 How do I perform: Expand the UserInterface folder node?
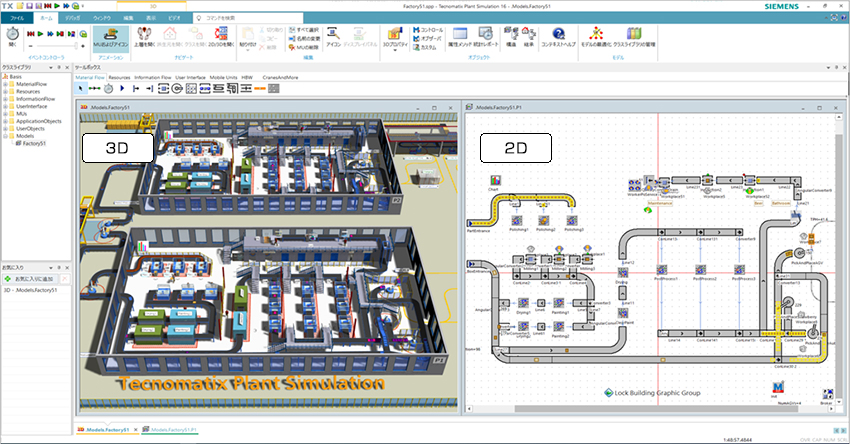coord(5,106)
